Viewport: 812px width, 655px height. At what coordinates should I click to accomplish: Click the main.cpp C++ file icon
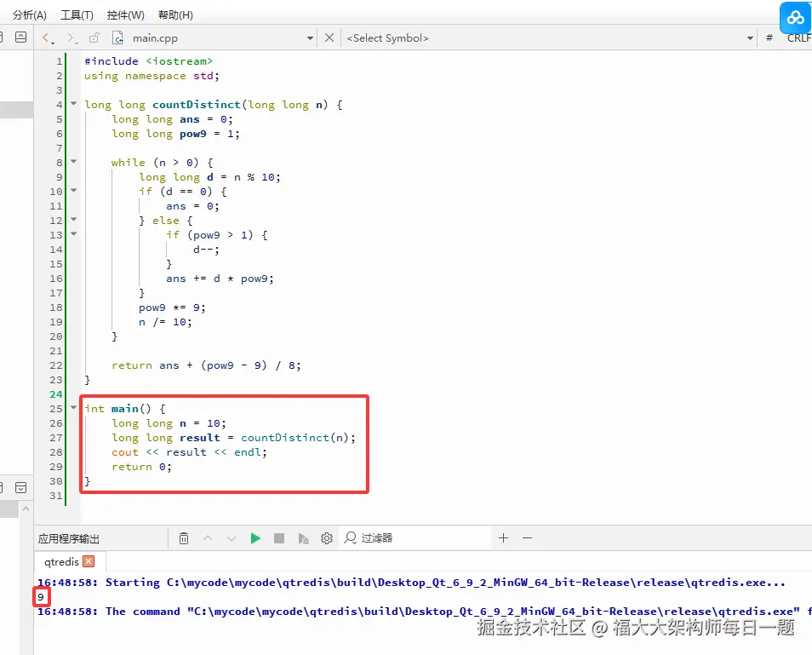(118, 37)
